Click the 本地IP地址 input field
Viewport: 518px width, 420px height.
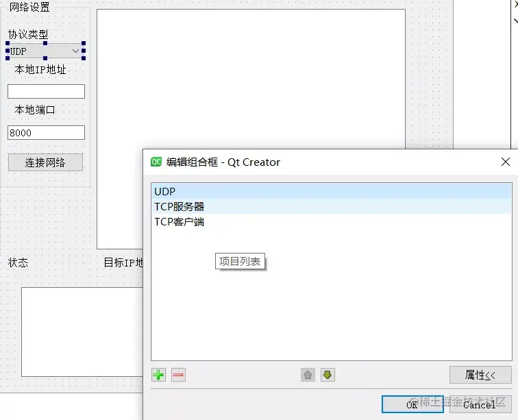point(47,91)
